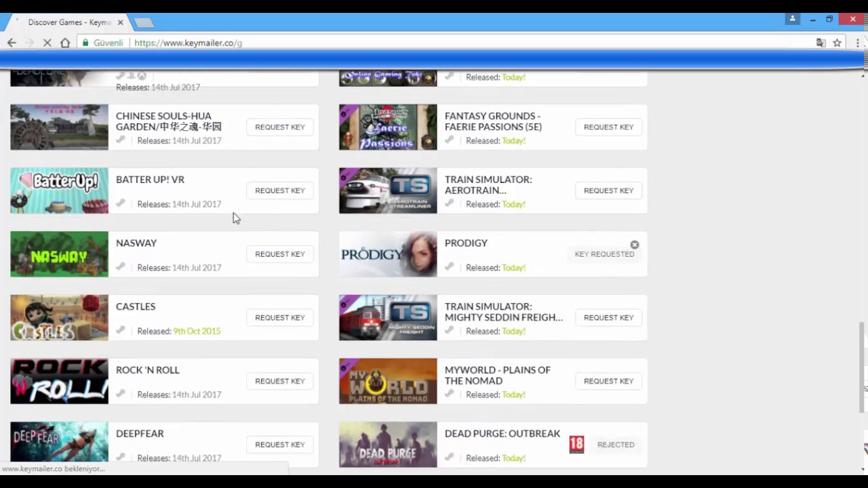
Task: Click the Nasway release date 14th Jul 2017
Action: [x=197, y=268]
